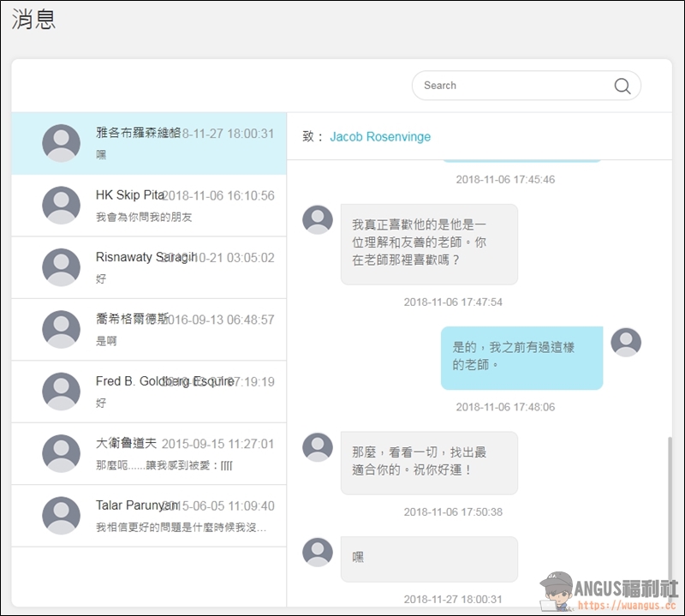Open the HK Skip Pita conversation
Image resolution: width=685 pixels, height=616 pixels.
[x=184, y=206]
